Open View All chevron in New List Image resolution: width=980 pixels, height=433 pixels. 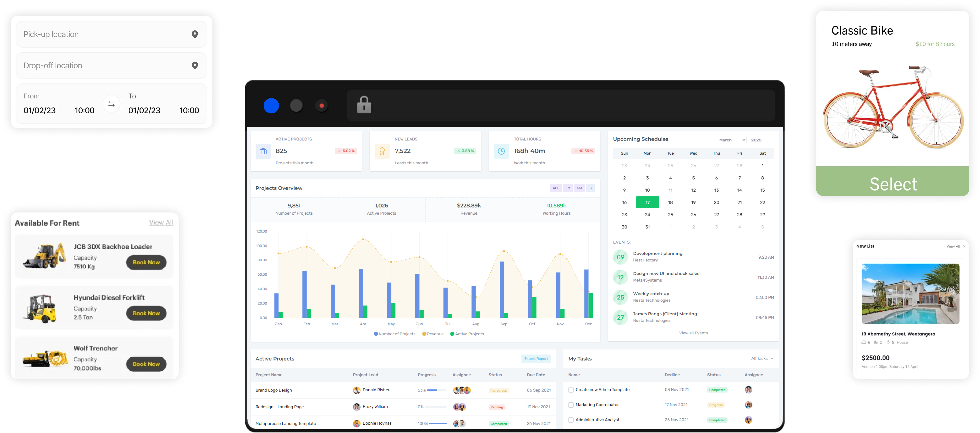point(964,246)
